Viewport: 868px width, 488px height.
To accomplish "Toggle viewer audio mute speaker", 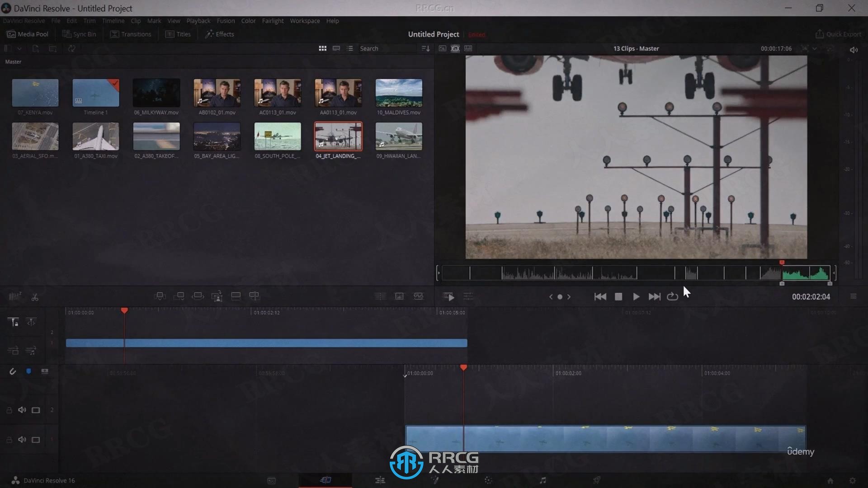I will (854, 50).
